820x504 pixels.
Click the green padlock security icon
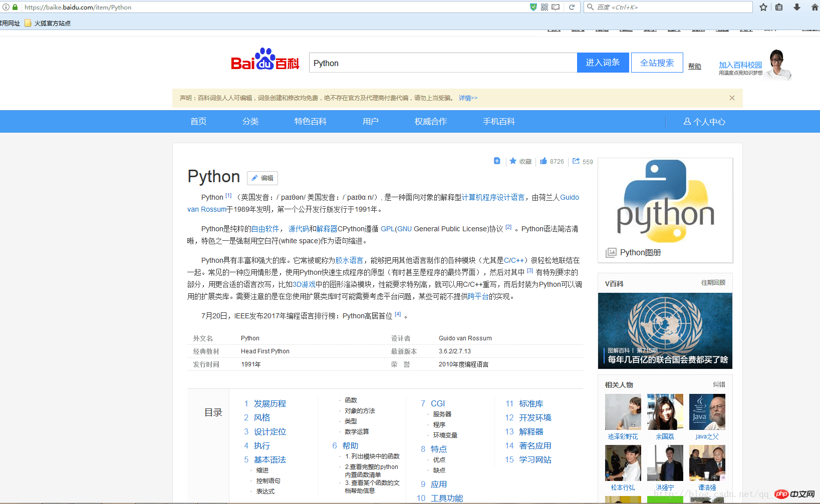[16, 7]
